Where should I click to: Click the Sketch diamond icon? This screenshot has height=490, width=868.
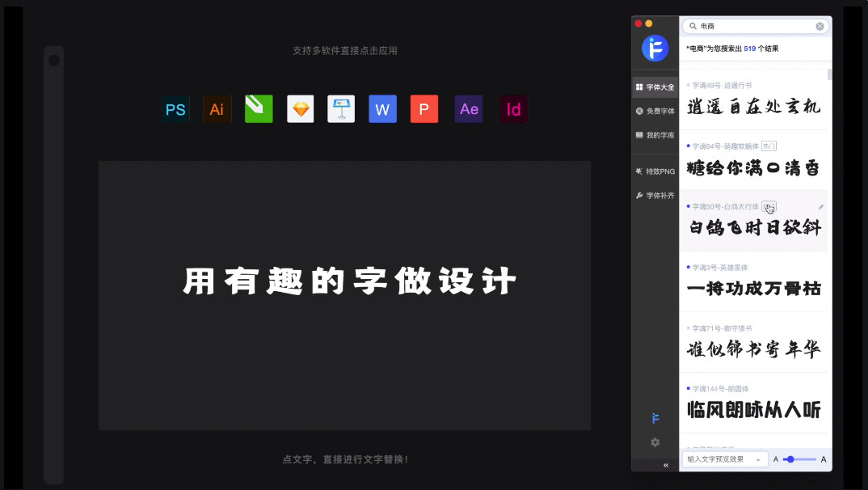pos(301,109)
